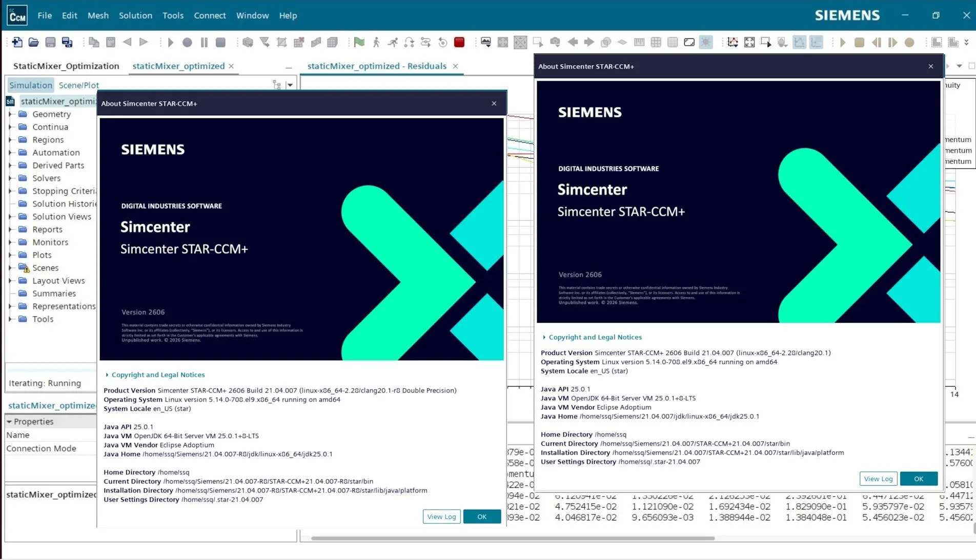Click the tree display options icon in Simulation panel
Viewport: 976px width, 560px height.
pos(277,85)
